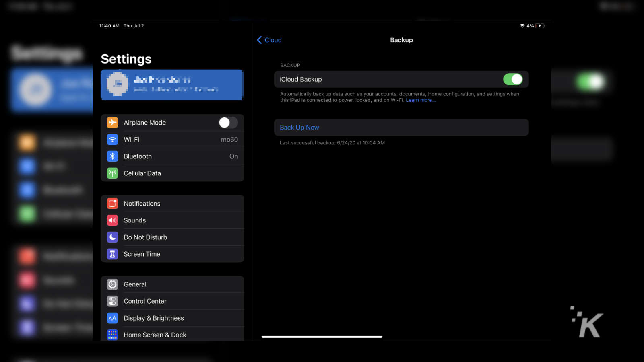The width and height of the screenshot is (644, 362).
Task: Open the Learn more link
Action: point(421,100)
